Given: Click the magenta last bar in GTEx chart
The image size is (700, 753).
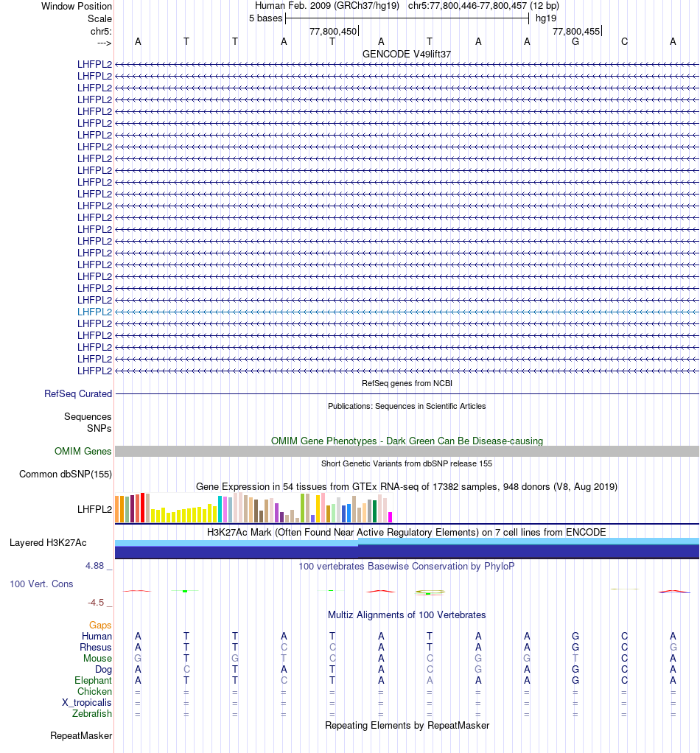Looking at the screenshot, I should coord(391,517).
